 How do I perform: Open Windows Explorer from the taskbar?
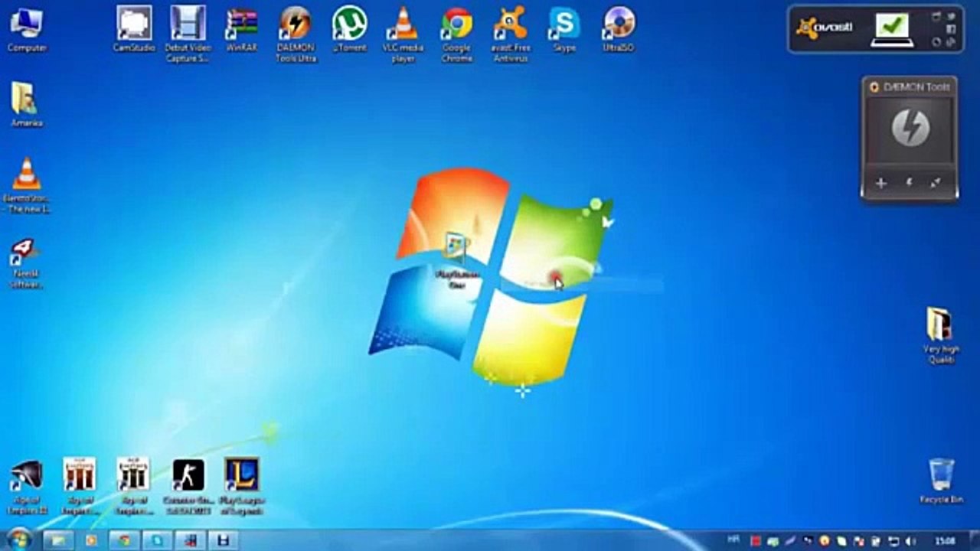tap(59, 540)
